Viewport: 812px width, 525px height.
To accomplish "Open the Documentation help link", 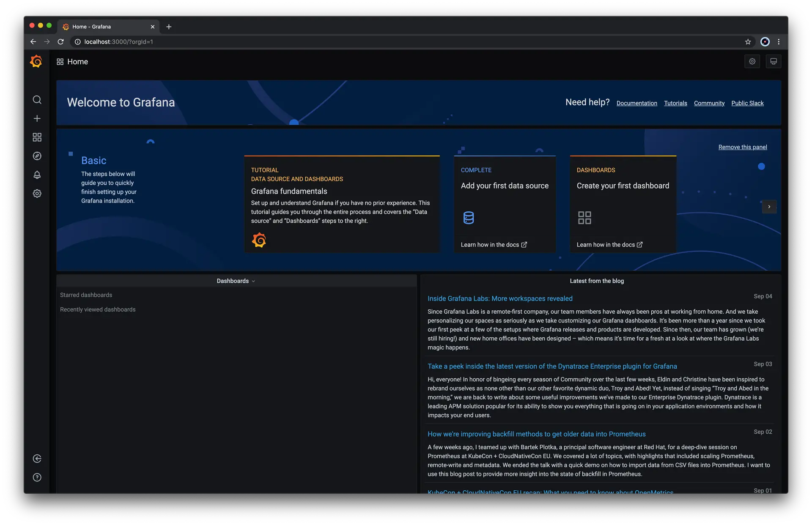I will [x=637, y=103].
